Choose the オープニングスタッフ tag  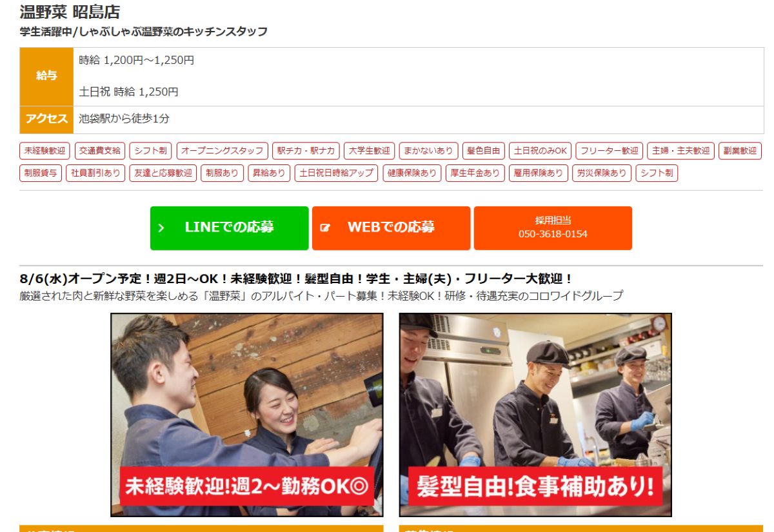click(222, 151)
